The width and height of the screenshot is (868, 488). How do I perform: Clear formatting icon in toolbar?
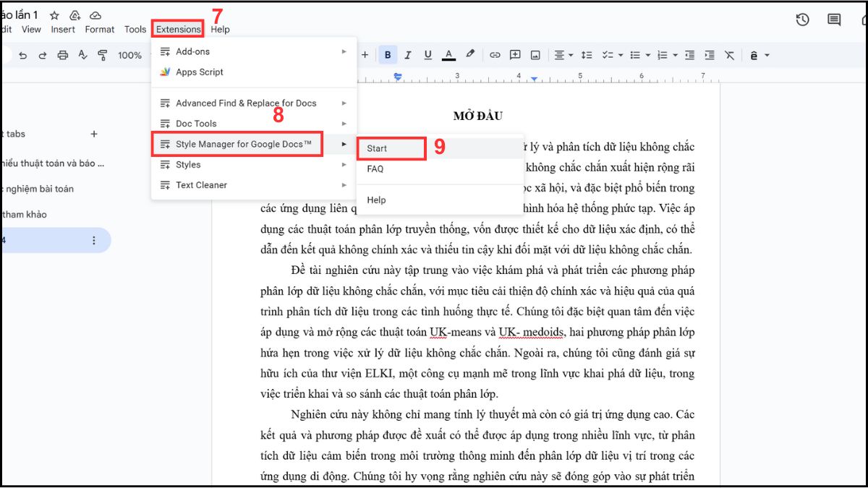[729, 55]
